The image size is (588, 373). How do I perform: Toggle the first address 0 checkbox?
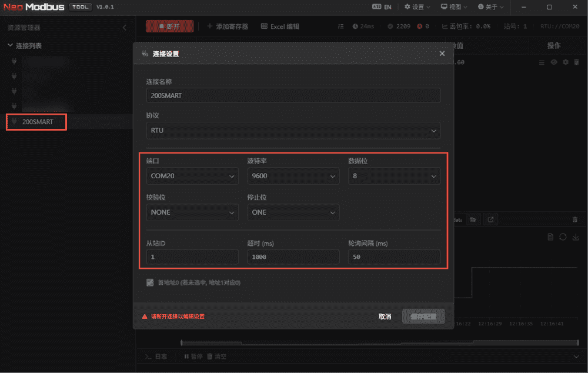click(x=151, y=283)
